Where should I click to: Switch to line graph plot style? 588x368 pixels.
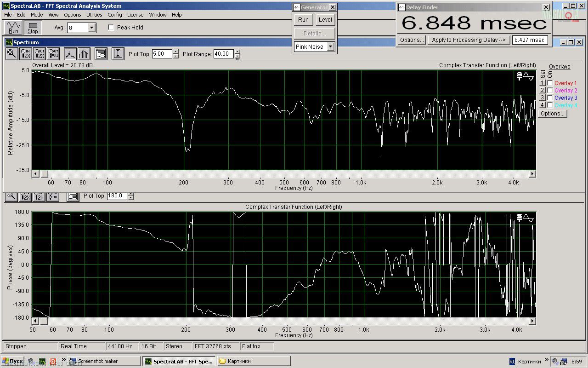(x=70, y=54)
